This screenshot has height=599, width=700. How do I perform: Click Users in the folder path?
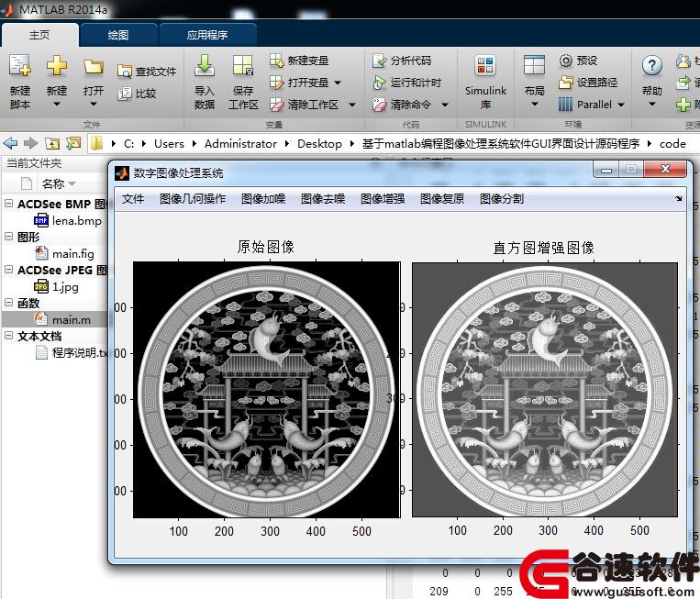pos(169,144)
